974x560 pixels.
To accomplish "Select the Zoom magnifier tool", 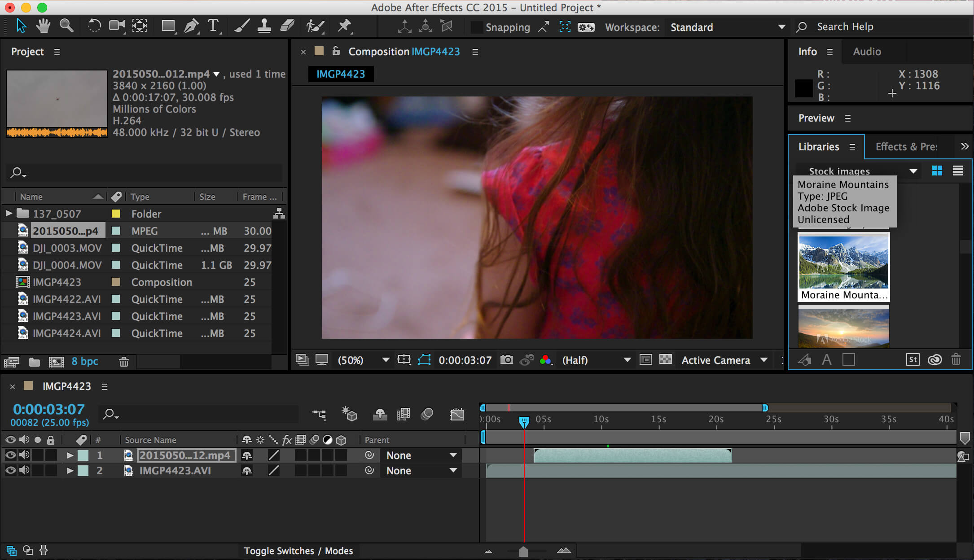I will (66, 26).
